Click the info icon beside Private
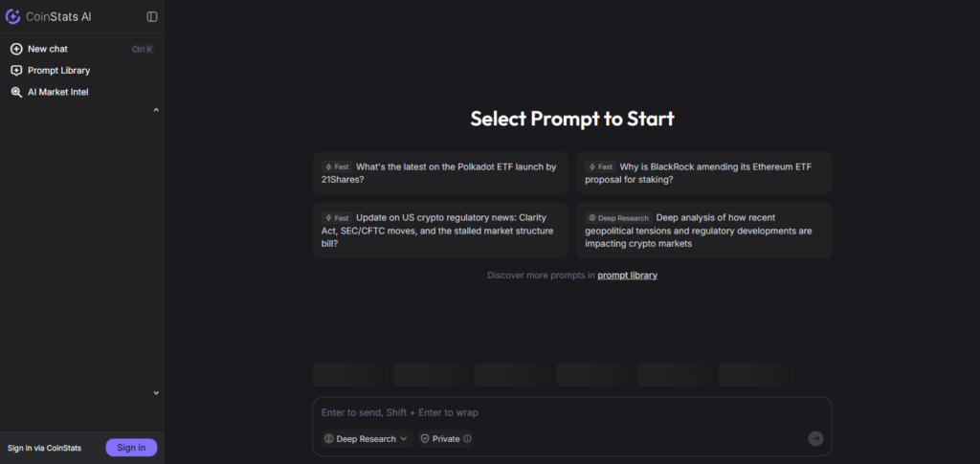This screenshot has width=980, height=464. click(x=467, y=439)
